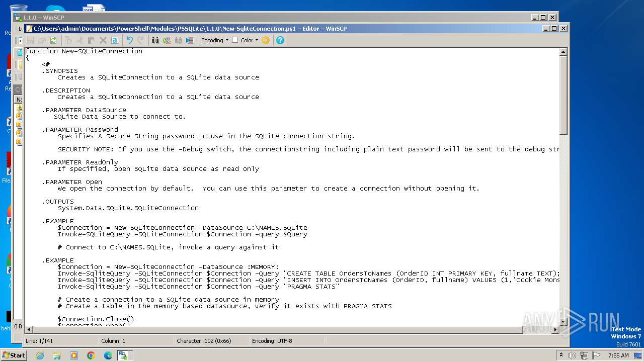The width and height of the screenshot is (644, 362).
Task: Click the Cut scissors icon
Action: pyautogui.click(x=80, y=40)
